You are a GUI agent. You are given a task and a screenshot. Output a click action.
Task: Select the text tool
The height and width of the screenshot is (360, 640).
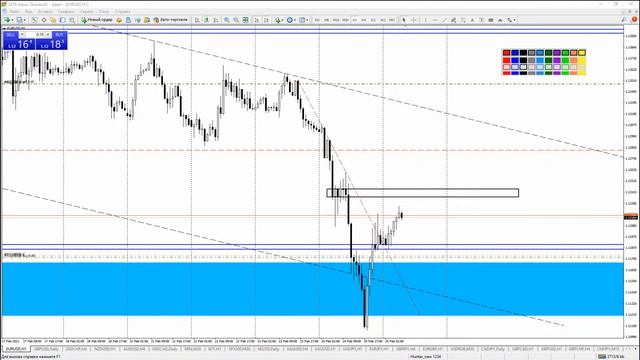click(x=472, y=20)
